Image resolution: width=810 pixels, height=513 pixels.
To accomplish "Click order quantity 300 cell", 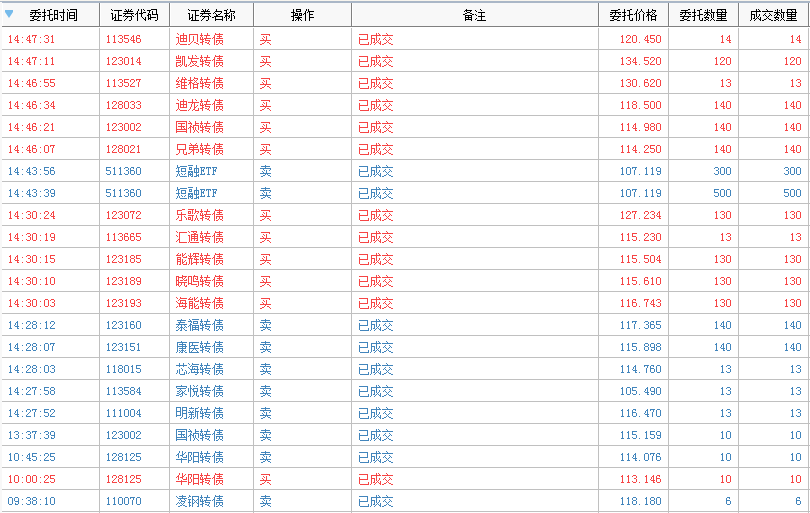I will click(722, 171).
